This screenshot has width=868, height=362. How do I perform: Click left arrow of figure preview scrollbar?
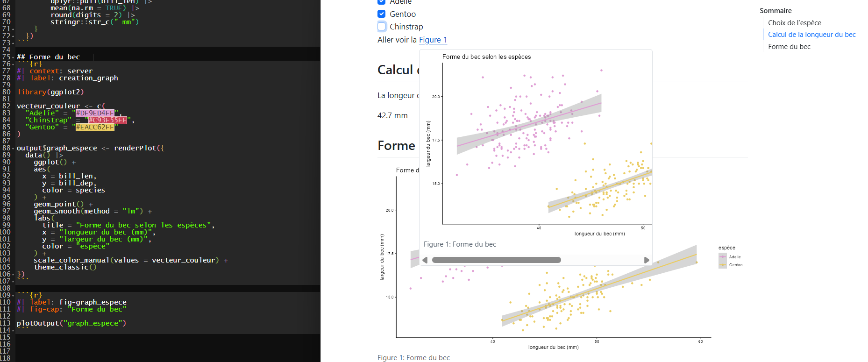click(425, 260)
